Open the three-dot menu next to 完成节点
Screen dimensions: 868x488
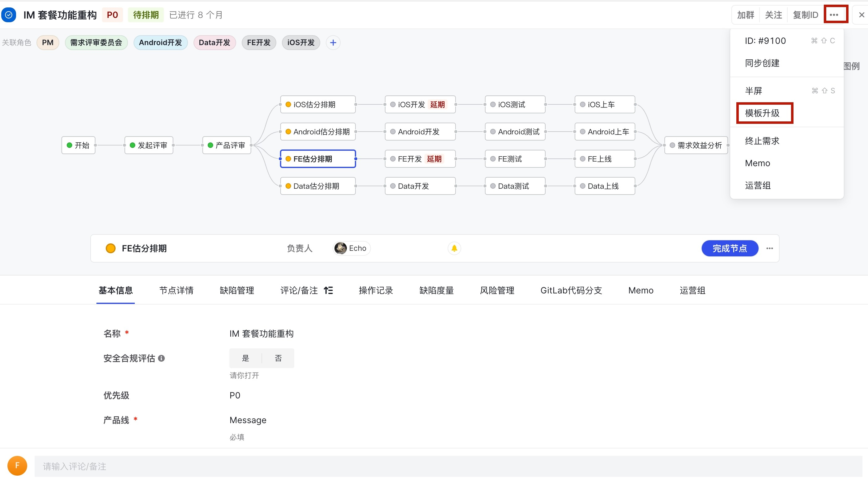[x=769, y=248]
